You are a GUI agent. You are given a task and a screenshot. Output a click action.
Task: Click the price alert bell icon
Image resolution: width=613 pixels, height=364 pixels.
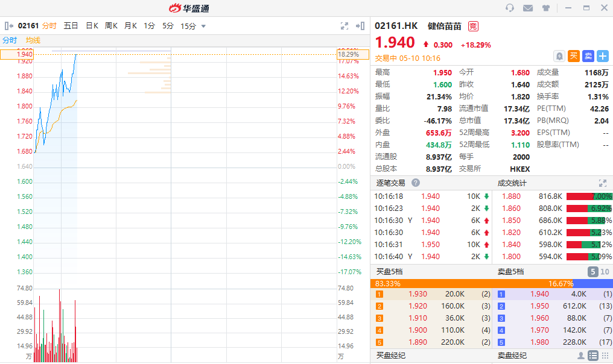[x=559, y=56]
